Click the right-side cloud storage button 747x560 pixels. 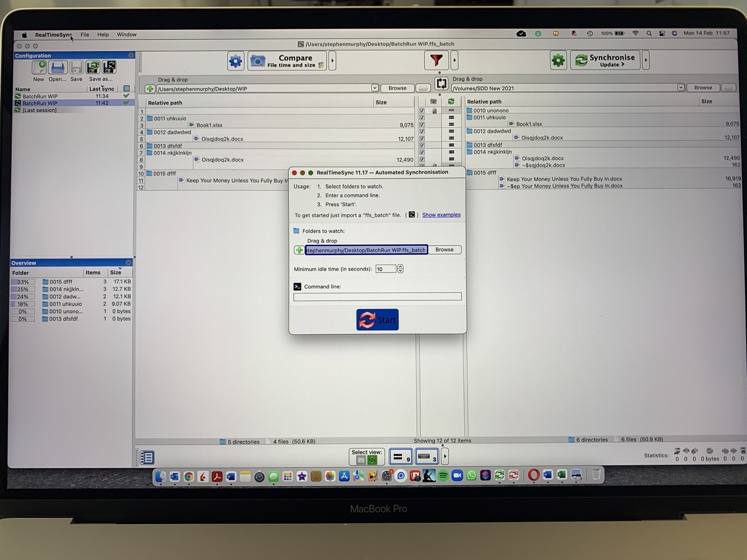coord(728,87)
